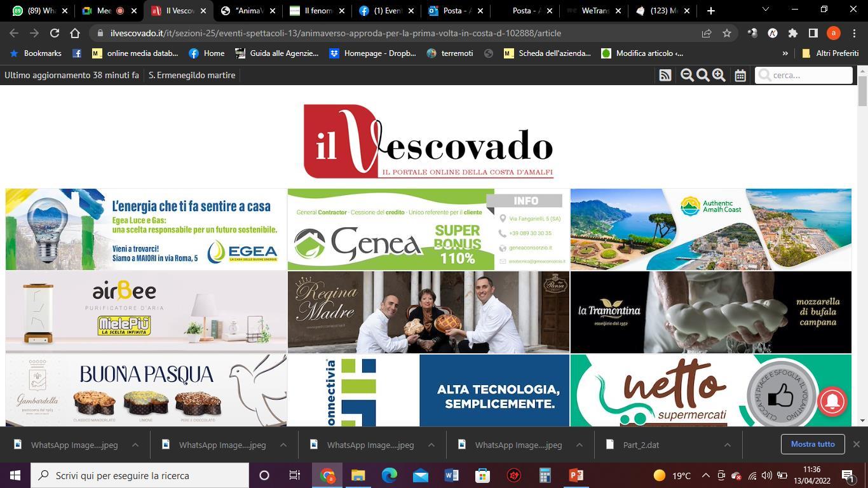Switch to the WhatsApp (89) tab
This screenshot has width=868, height=488.
40,11
